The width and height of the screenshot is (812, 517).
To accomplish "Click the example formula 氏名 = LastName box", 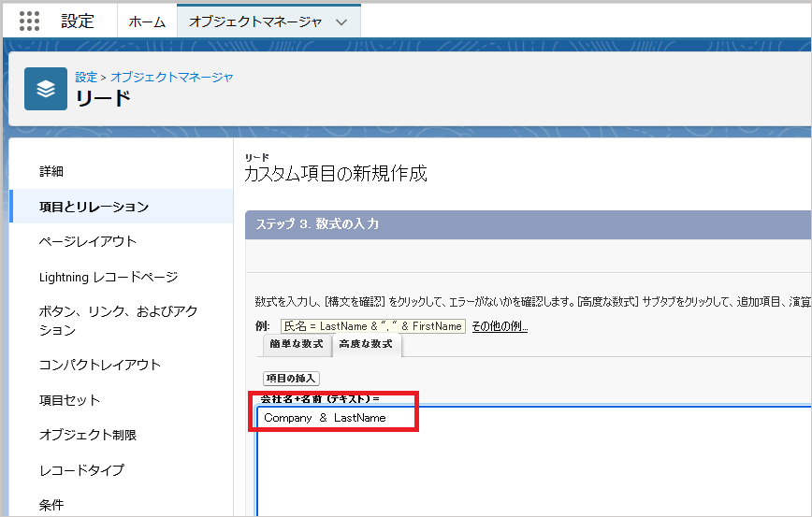I will coord(373,326).
